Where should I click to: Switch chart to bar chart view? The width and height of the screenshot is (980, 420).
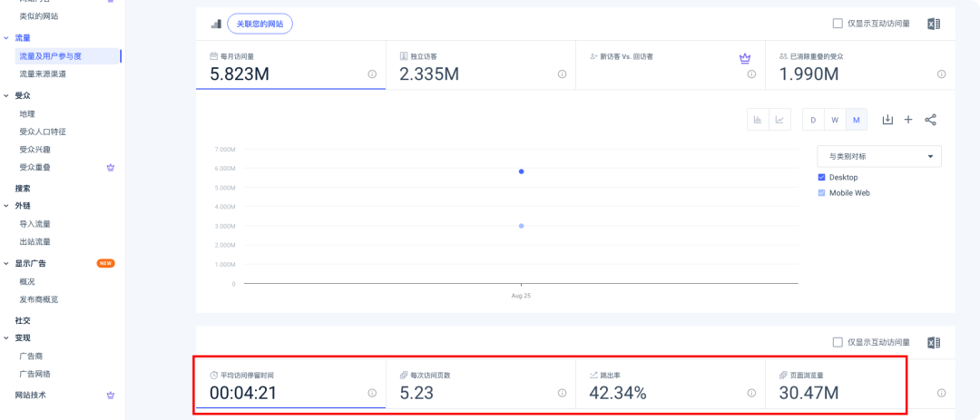point(758,120)
